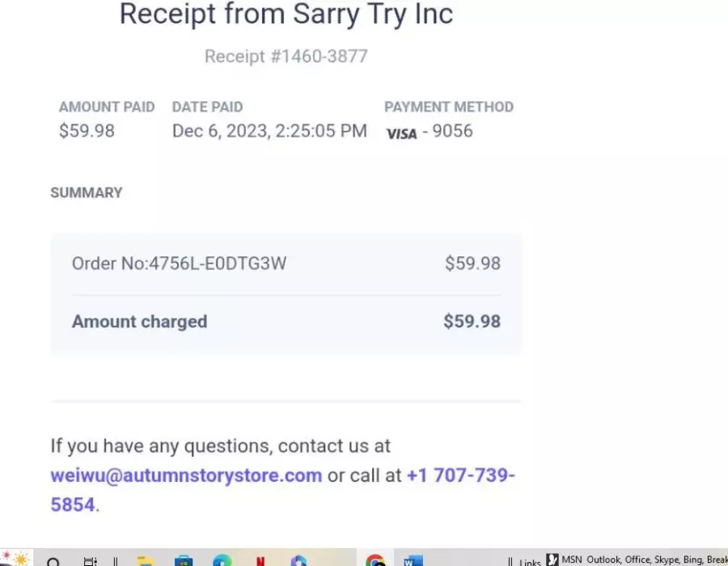Image resolution: width=728 pixels, height=566 pixels.
Task: Open taskbar search magnifier icon
Action: point(53,561)
